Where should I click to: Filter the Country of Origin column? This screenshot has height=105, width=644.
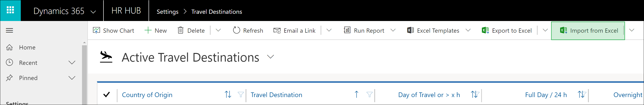coord(241,94)
